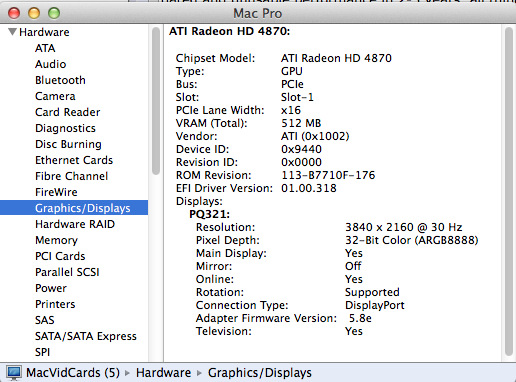The height and width of the screenshot is (382, 516).
Task: Open Power information
Action: [51, 288]
